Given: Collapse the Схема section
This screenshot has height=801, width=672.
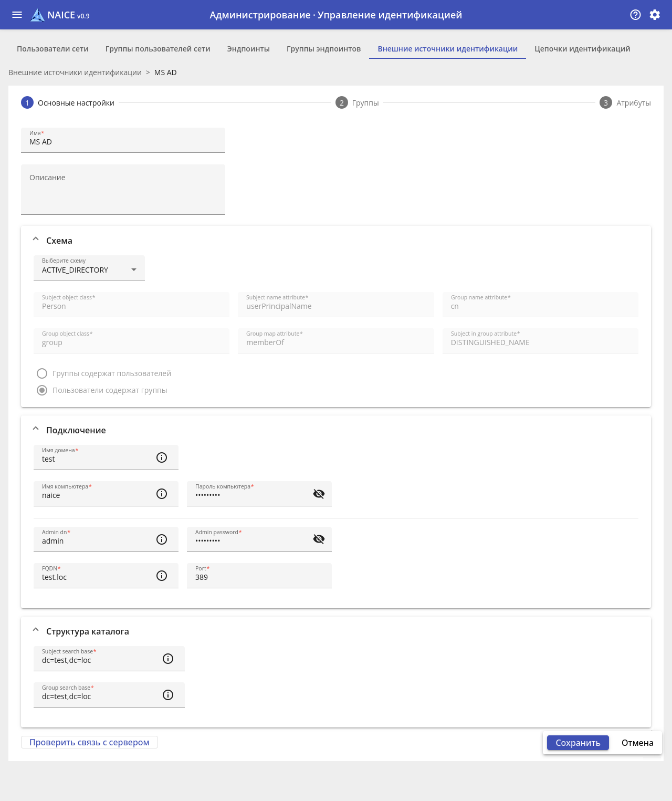Looking at the screenshot, I should 36,240.
